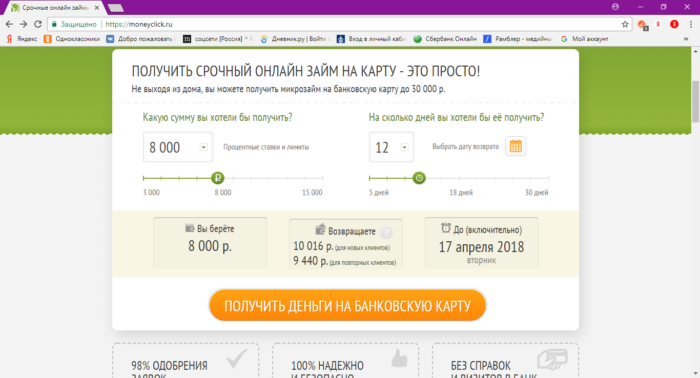Expand the loan amount 8 000 dropdown arrow
Image resolution: width=700 pixels, height=378 pixels.
point(204,147)
